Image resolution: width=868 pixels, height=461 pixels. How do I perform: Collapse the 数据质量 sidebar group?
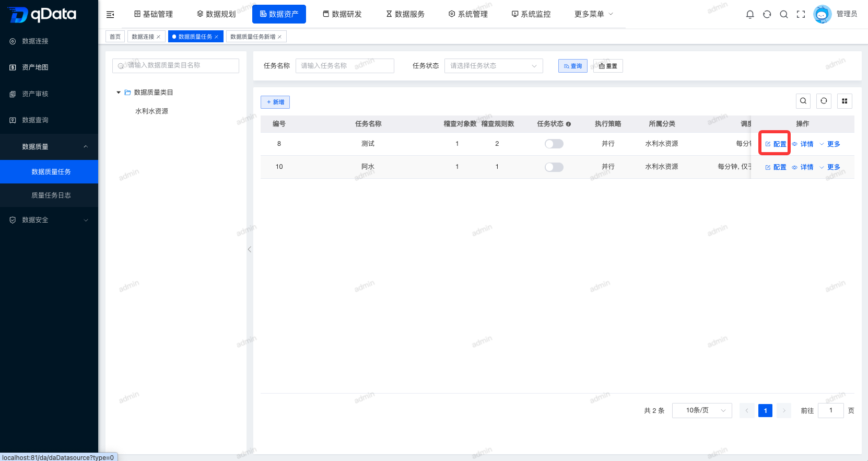(x=49, y=146)
